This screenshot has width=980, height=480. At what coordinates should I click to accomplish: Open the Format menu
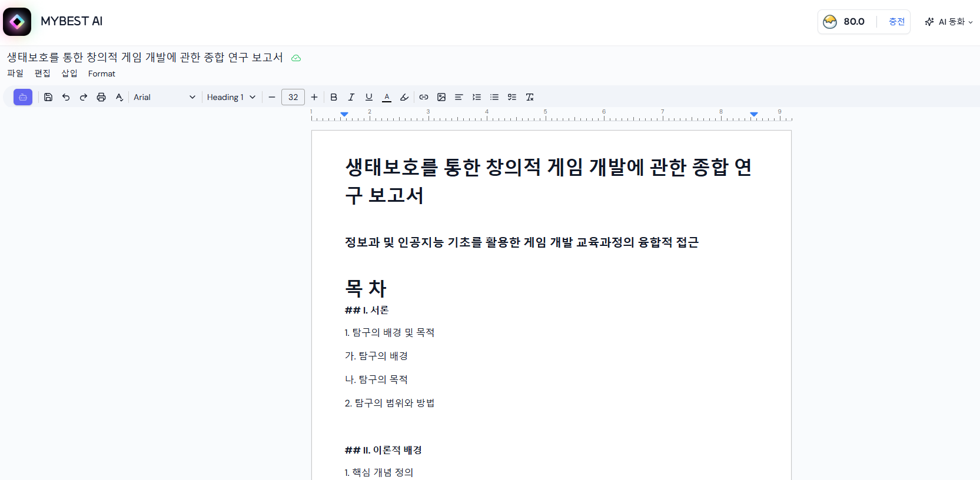102,74
